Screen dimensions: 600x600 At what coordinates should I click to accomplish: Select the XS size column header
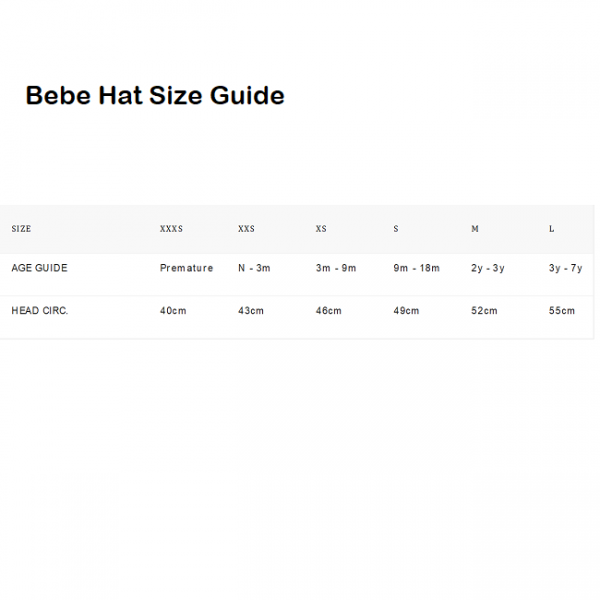(x=321, y=229)
